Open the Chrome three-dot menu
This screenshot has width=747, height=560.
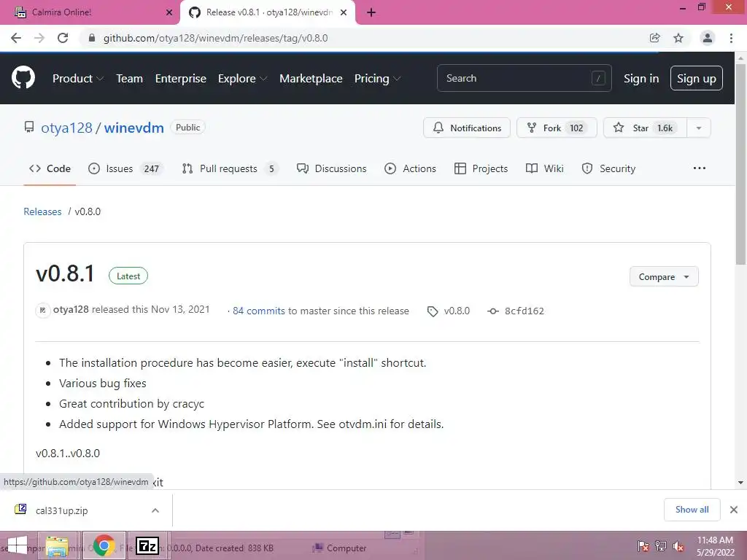point(731,38)
